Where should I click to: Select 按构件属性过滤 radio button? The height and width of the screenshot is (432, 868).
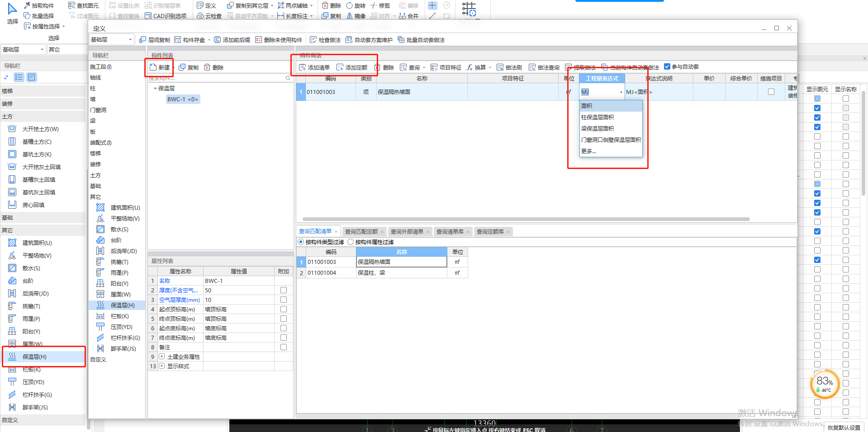point(351,242)
